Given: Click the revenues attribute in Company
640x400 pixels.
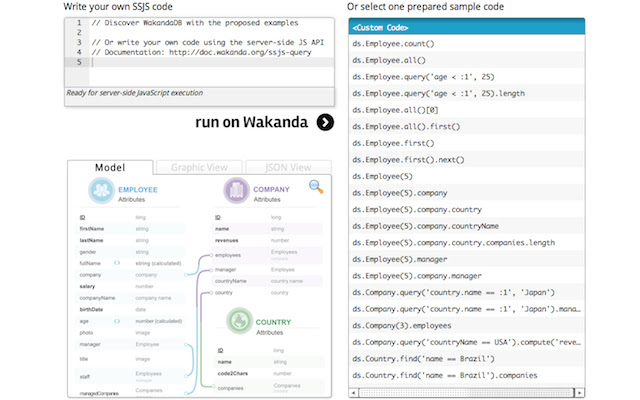Looking at the screenshot, I should point(227,240).
